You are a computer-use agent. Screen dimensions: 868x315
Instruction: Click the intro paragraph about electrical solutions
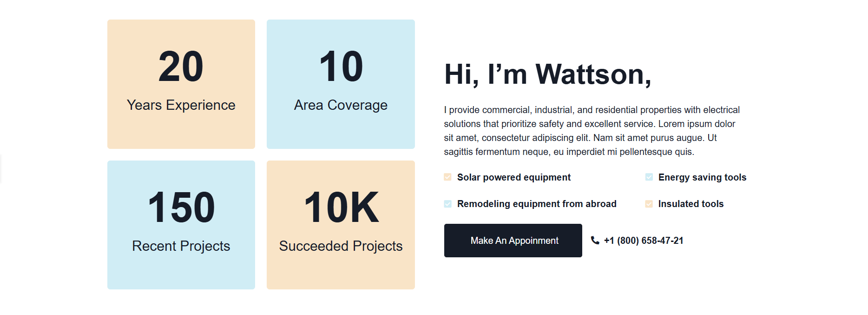pos(592,131)
